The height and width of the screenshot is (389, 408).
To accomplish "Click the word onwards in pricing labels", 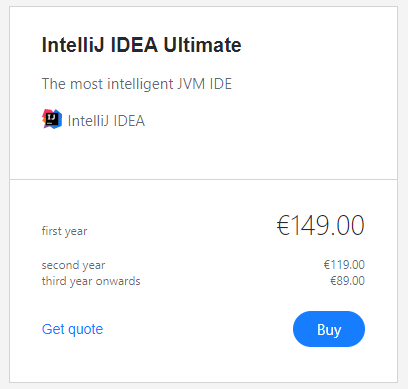I will click(118, 281).
